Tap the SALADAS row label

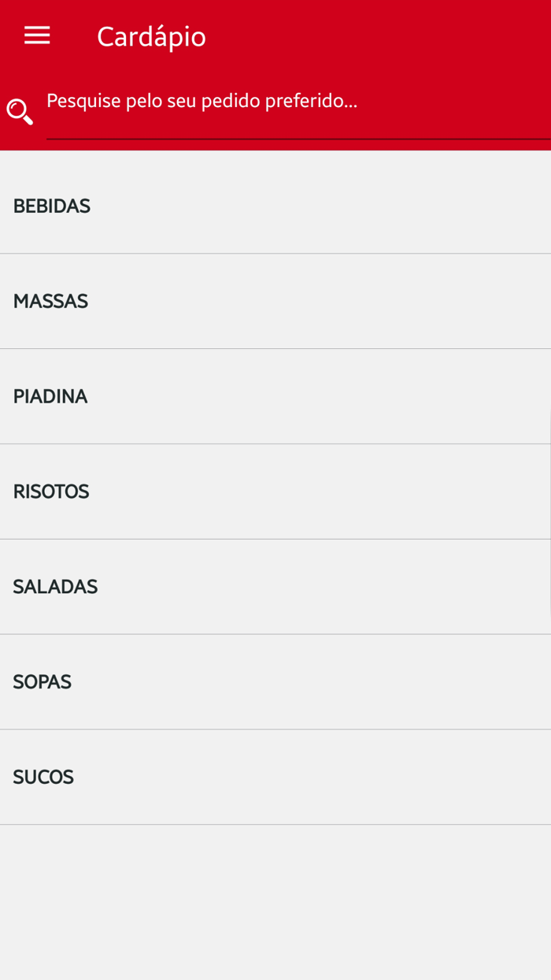click(55, 588)
